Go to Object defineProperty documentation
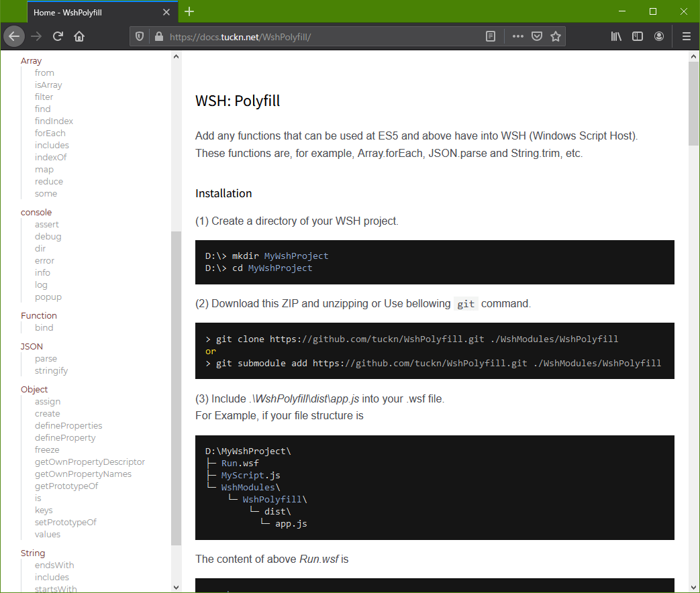The image size is (700, 593). point(65,437)
